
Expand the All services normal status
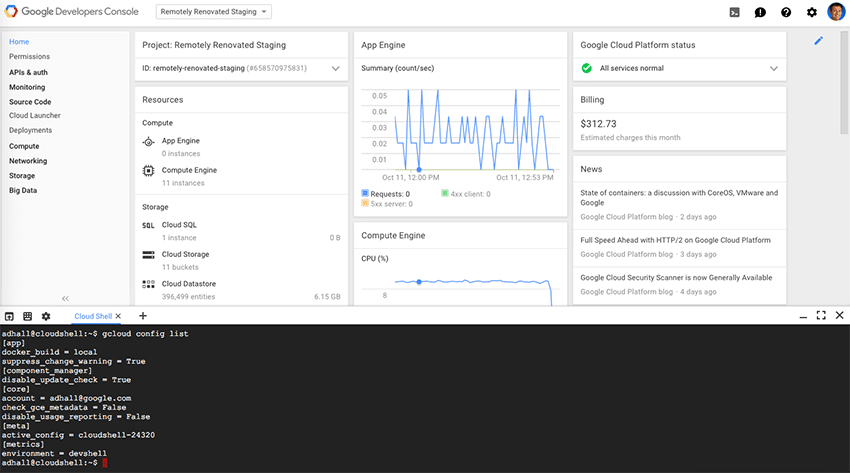pos(774,68)
